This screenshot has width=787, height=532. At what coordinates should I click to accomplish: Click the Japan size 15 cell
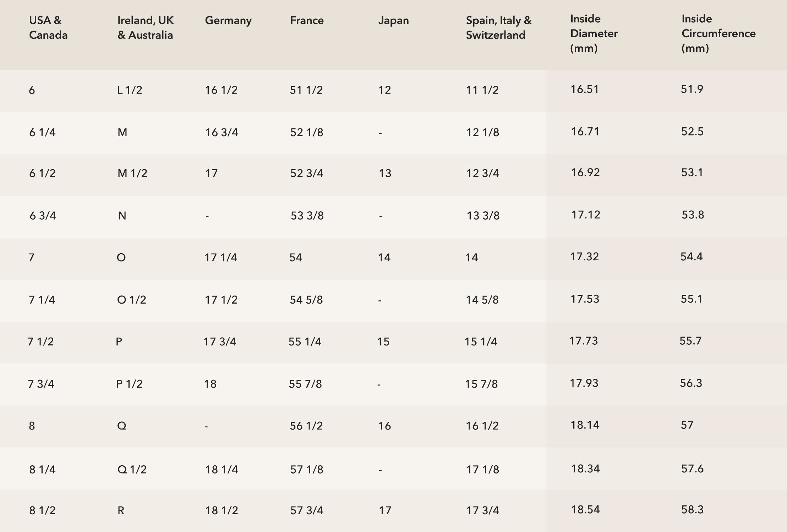pos(383,342)
